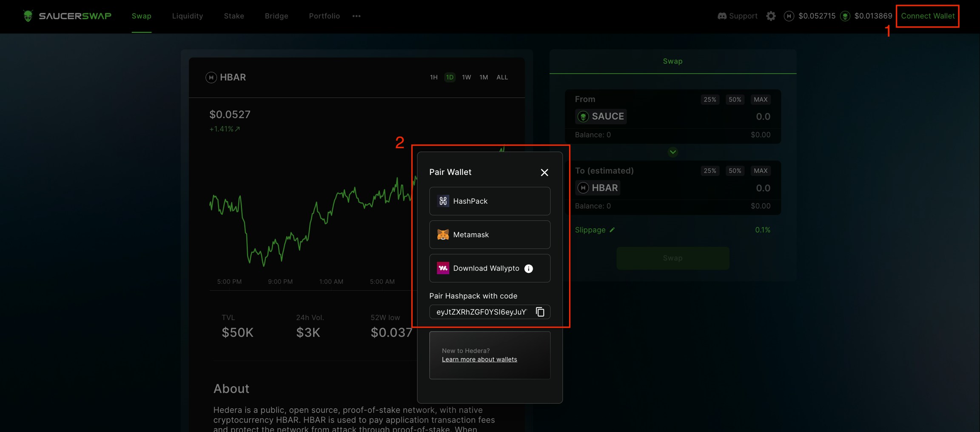The image size is (980, 432).
Task: Click the To Balance: 0 text
Action: 593,206
